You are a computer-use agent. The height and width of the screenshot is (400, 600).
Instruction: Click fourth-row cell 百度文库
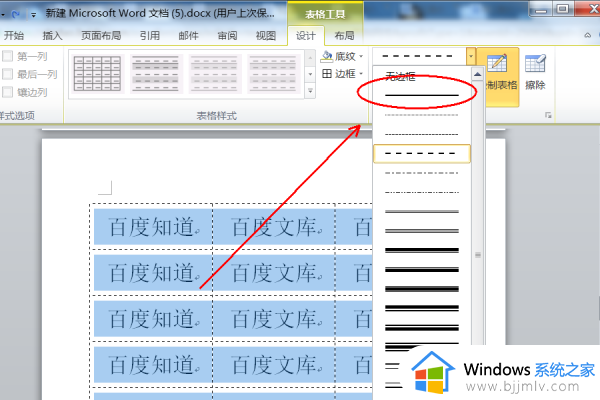[x=274, y=364]
